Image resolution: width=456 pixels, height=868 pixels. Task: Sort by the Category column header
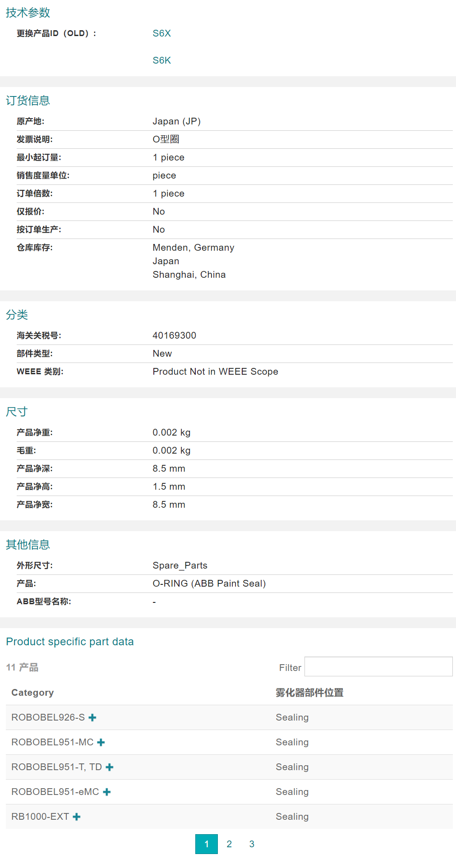tap(32, 693)
